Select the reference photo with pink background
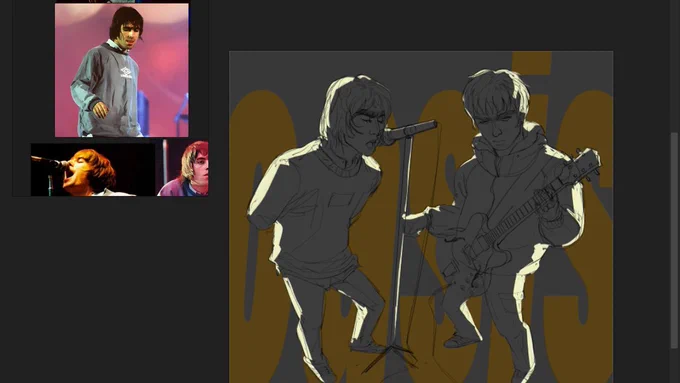The width and height of the screenshot is (680, 383). (122, 70)
